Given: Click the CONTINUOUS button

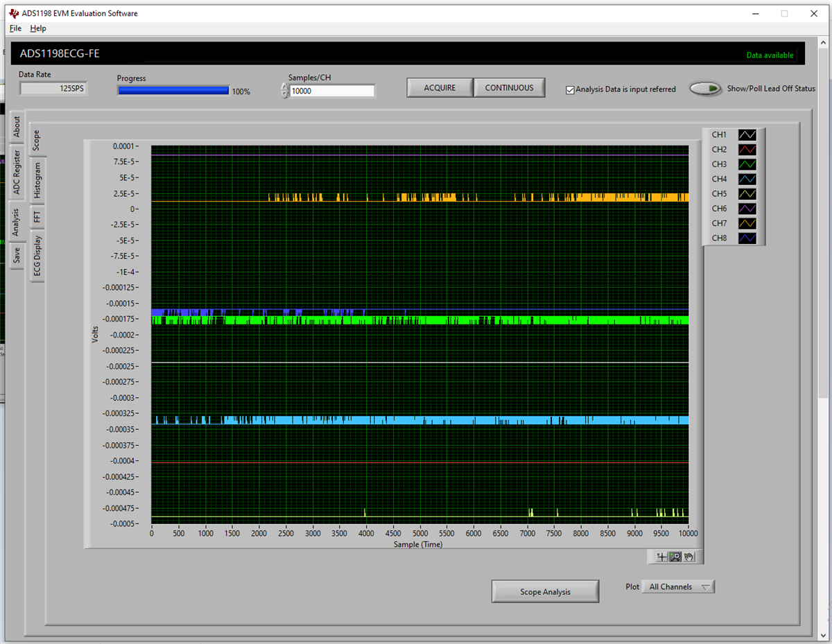Looking at the screenshot, I should pos(509,88).
